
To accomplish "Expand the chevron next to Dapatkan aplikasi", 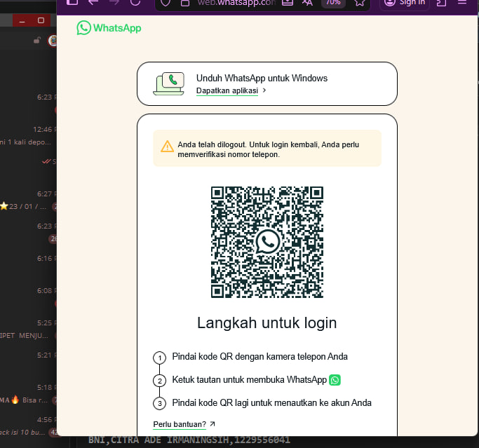I will click(264, 90).
